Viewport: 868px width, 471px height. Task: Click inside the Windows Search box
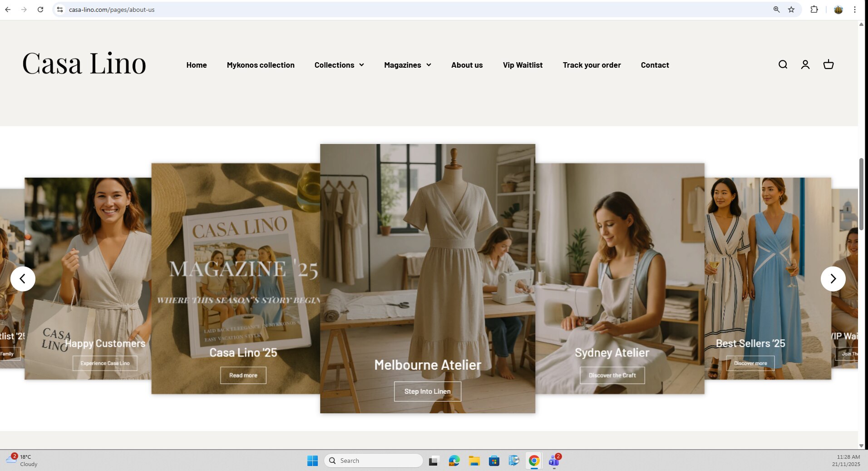point(373,460)
